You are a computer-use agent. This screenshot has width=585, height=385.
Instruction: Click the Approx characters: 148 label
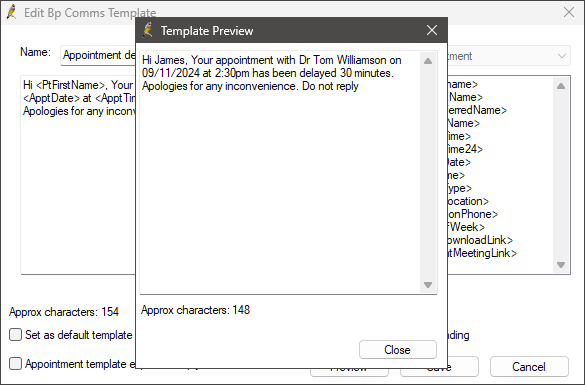point(195,310)
